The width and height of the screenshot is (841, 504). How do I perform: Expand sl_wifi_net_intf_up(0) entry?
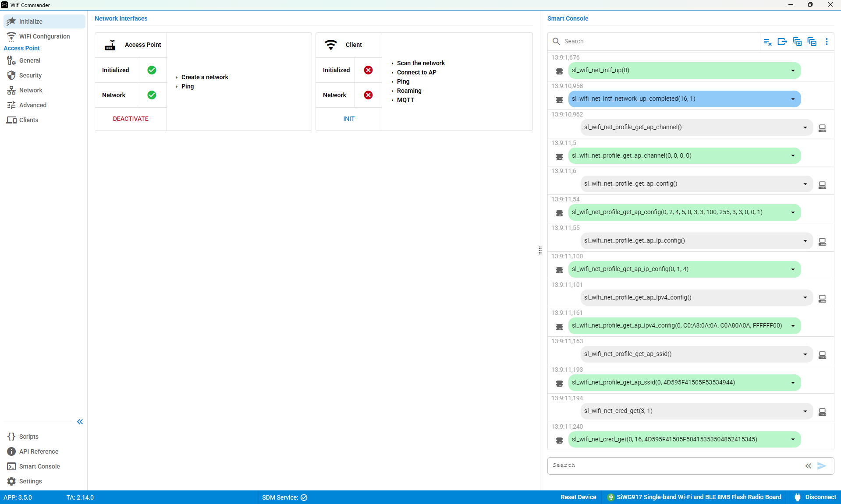coord(793,71)
